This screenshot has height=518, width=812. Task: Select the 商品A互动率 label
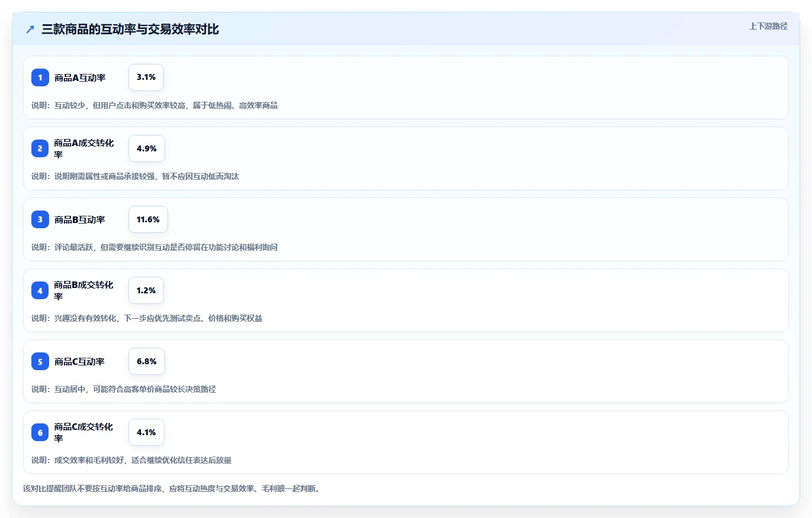point(80,77)
